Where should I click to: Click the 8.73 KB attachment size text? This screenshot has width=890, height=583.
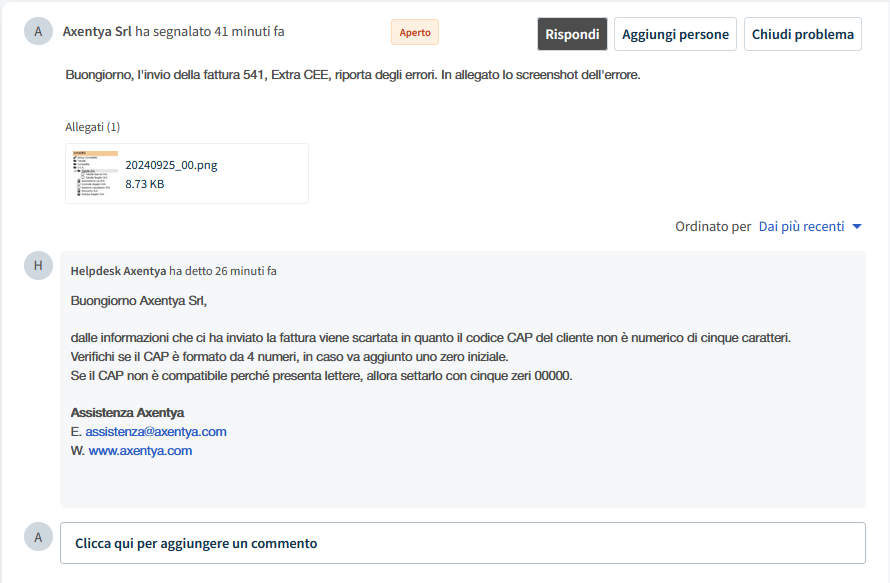pyautogui.click(x=145, y=184)
